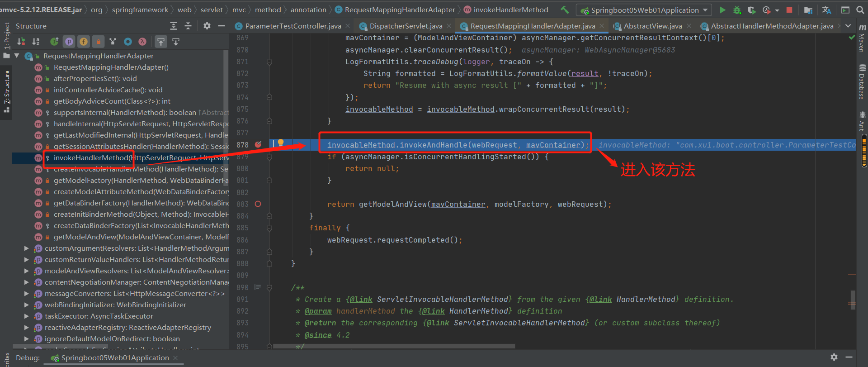Close the RequestMappingHandlerAdapter.java tab
The width and height of the screenshot is (868, 367).
603,26
